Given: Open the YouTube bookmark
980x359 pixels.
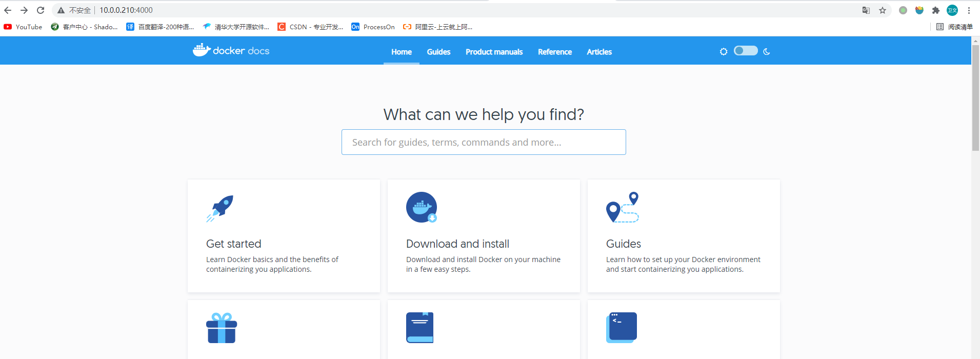Looking at the screenshot, I should tap(23, 27).
